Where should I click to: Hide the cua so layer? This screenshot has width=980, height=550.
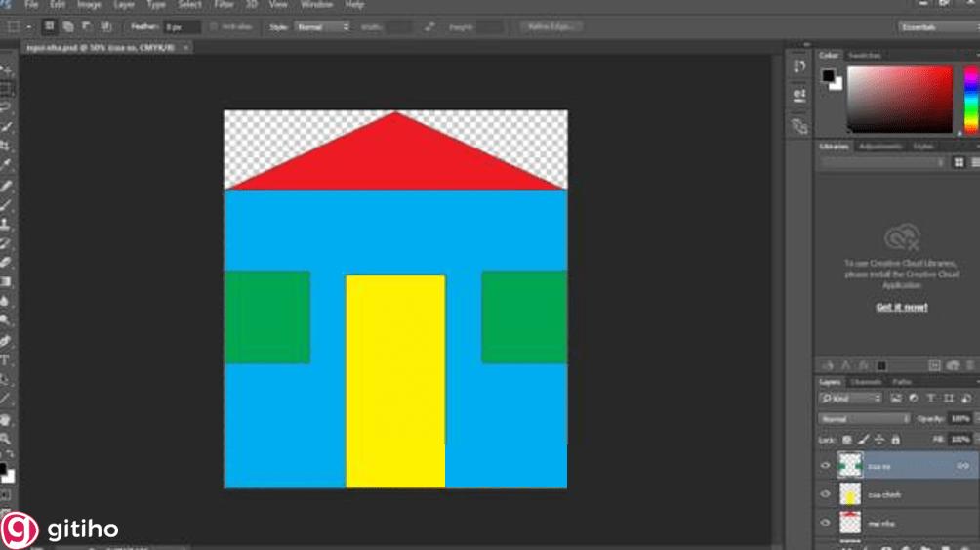tap(825, 466)
